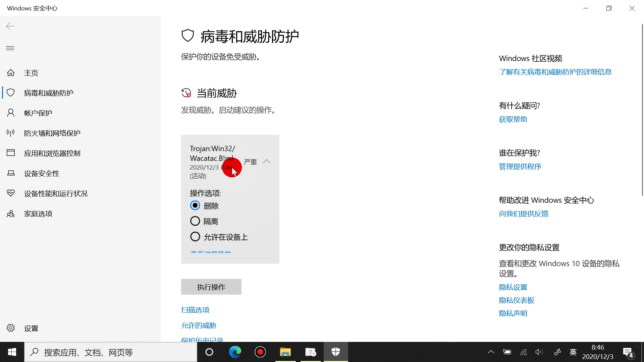Click the 获取帮助 link
The width and height of the screenshot is (644, 362).
point(513,119)
